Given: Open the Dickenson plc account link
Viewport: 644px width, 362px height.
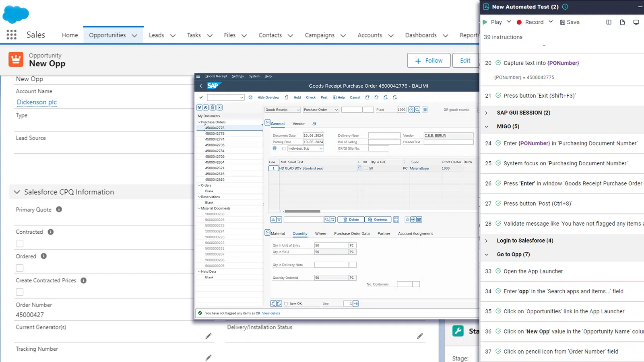Looking at the screenshot, I should click(37, 102).
